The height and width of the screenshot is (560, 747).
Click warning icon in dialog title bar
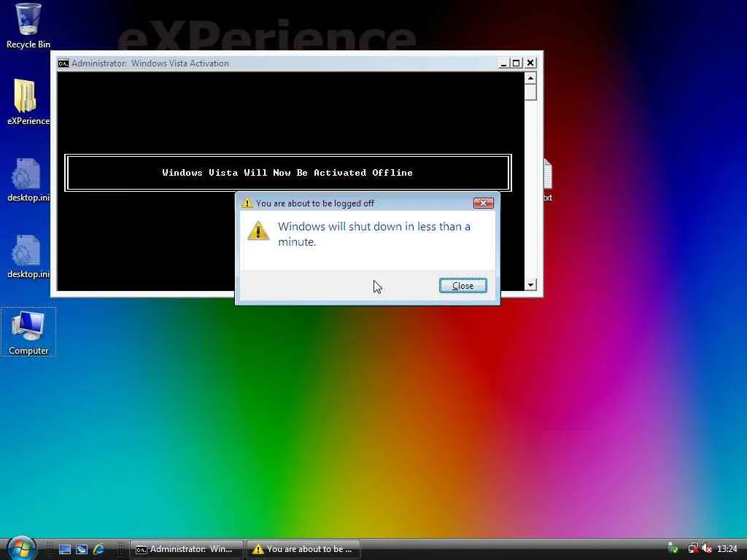pos(247,203)
